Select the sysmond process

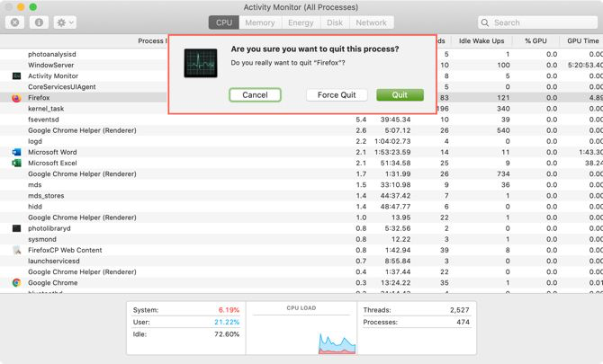(42, 239)
